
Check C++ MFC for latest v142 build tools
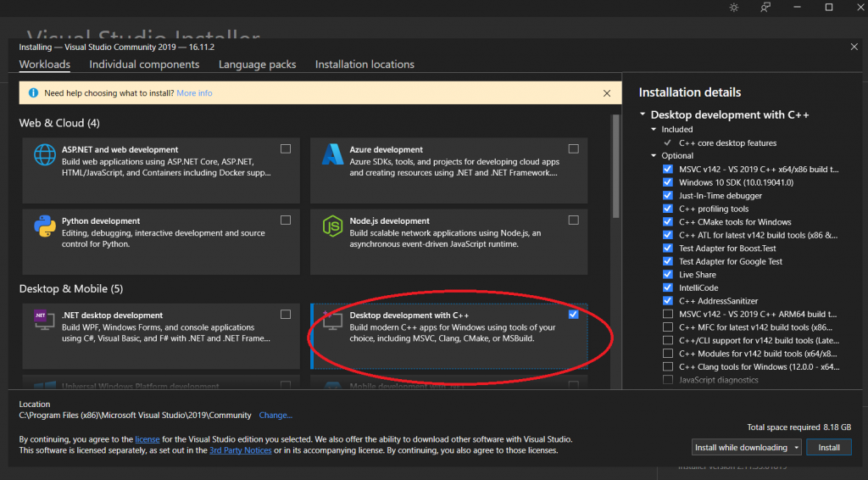(x=668, y=327)
